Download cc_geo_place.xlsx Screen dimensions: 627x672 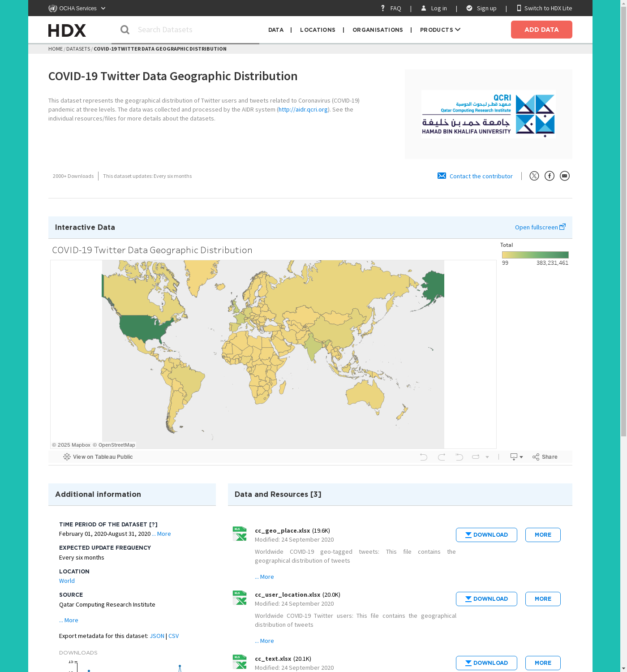486,535
